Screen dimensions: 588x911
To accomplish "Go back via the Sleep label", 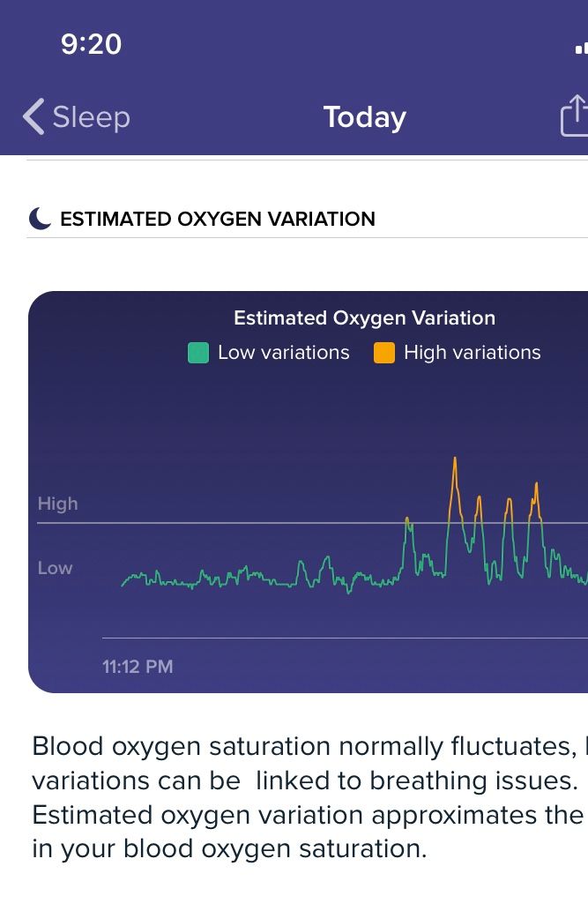I will pyautogui.click(x=91, y=117).
